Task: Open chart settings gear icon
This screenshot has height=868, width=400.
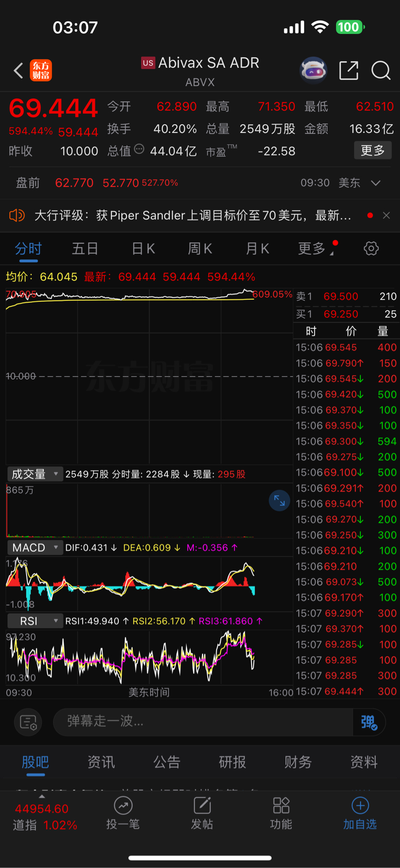Action: click(371, 248)
